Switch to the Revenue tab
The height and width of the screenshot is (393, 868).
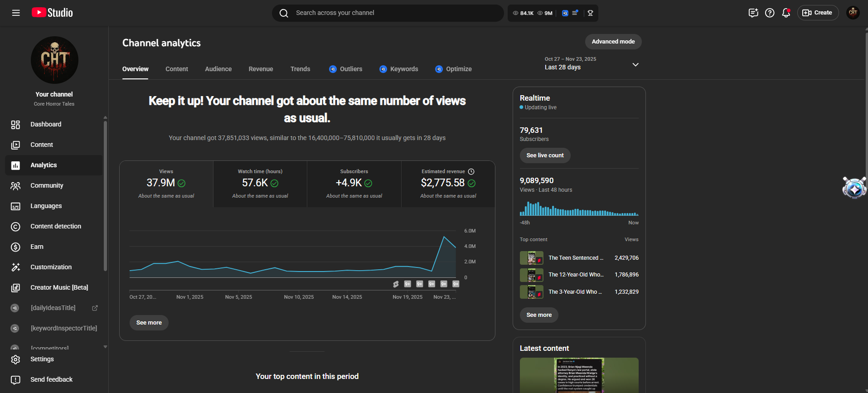(x=261, y=69)
